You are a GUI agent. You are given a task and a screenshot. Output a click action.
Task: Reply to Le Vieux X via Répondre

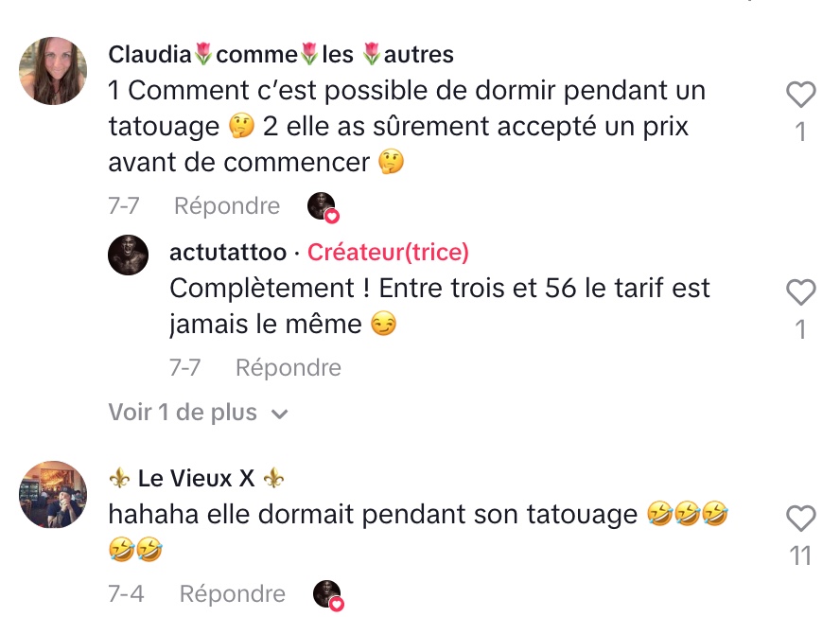tap(232, 594)
